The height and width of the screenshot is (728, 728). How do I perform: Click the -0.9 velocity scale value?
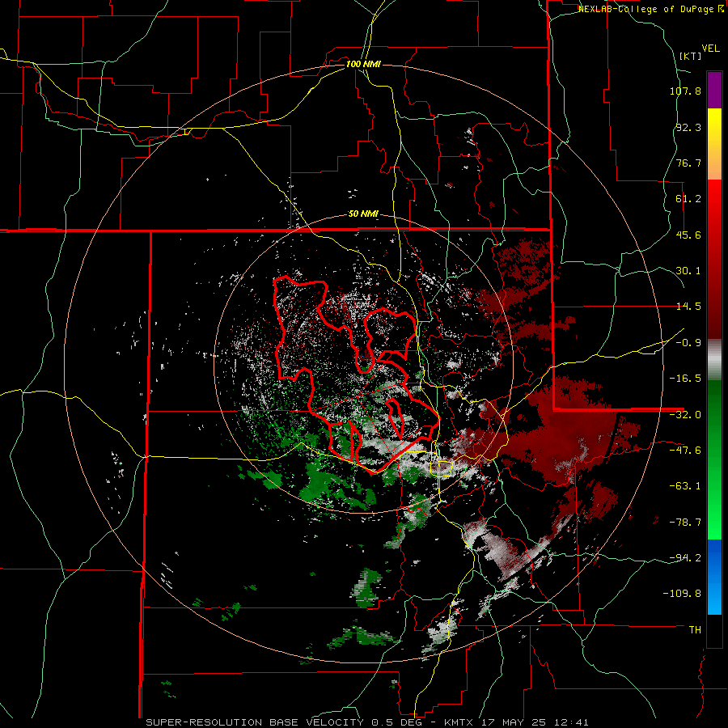coord(688,343)
